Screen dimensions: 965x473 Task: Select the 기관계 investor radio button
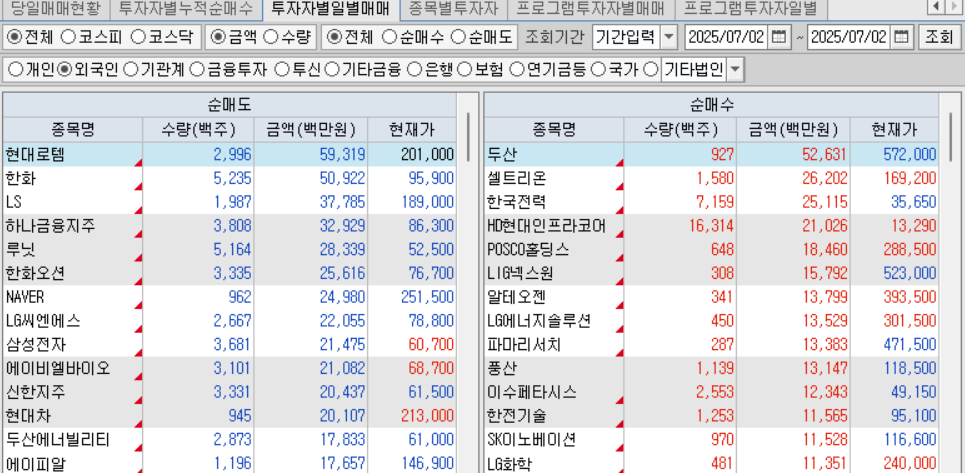(x=130, y=70)
